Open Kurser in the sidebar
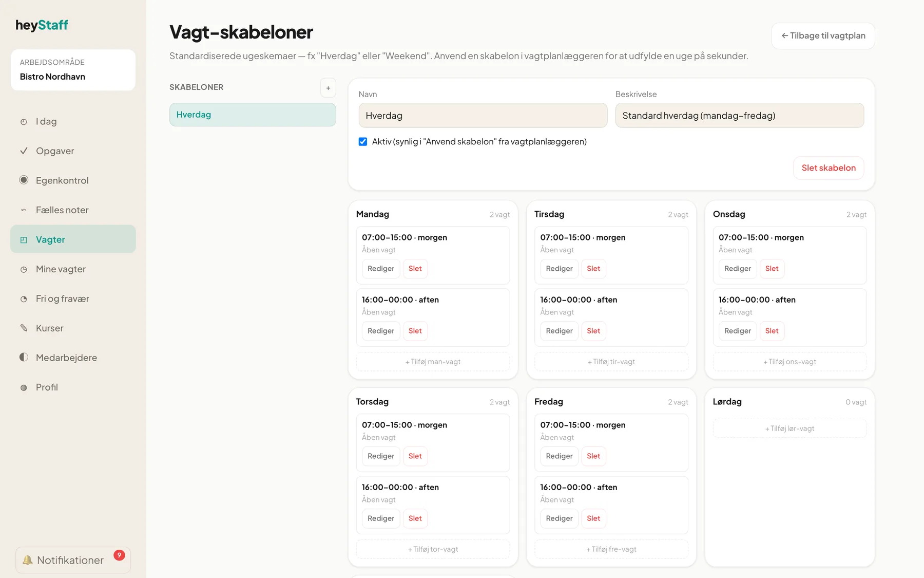The width and height of the screenshot is (924, 578). [x=73, y=328]
